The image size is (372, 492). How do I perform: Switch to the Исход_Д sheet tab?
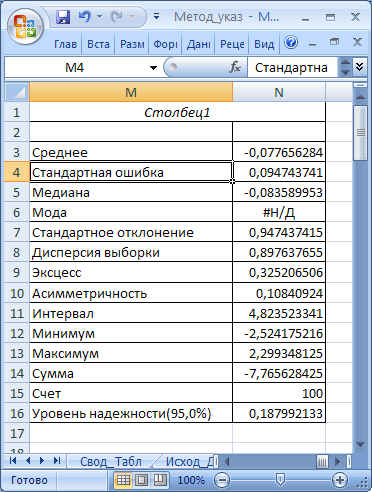click(x=190, y=461)
